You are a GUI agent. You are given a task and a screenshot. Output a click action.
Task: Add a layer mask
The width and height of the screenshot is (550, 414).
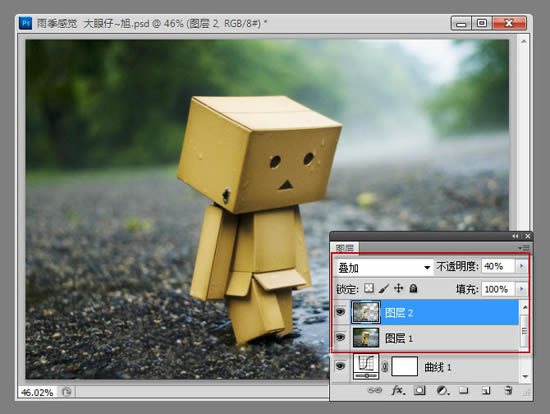click(x=419, y=390)
